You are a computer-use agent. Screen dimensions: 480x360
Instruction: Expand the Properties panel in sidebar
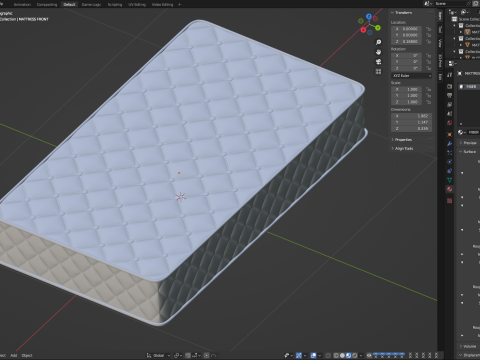(x=402, y=140)
